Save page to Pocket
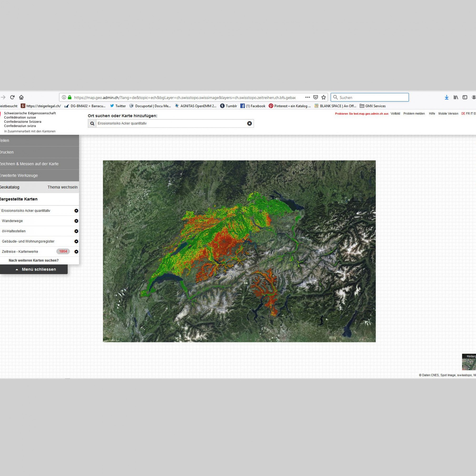This screenshot has width=476, height=476. [x=315, y=97]
